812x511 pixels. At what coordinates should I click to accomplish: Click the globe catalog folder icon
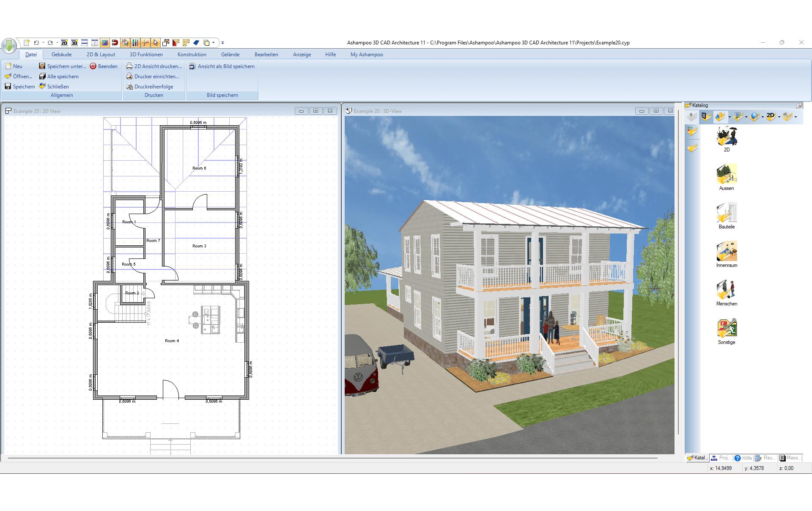[x=754, y=116]
